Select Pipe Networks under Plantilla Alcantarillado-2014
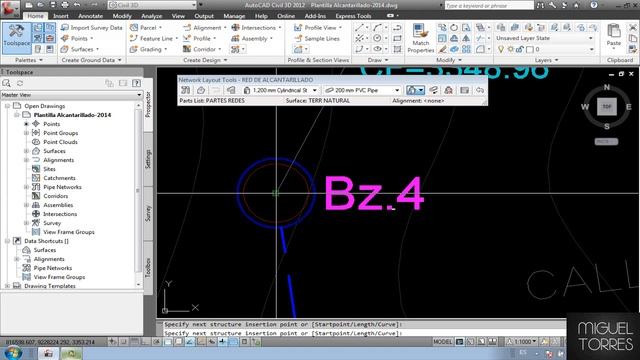Image resolution: width=640 pixels, height=360 pixels. 62,187
